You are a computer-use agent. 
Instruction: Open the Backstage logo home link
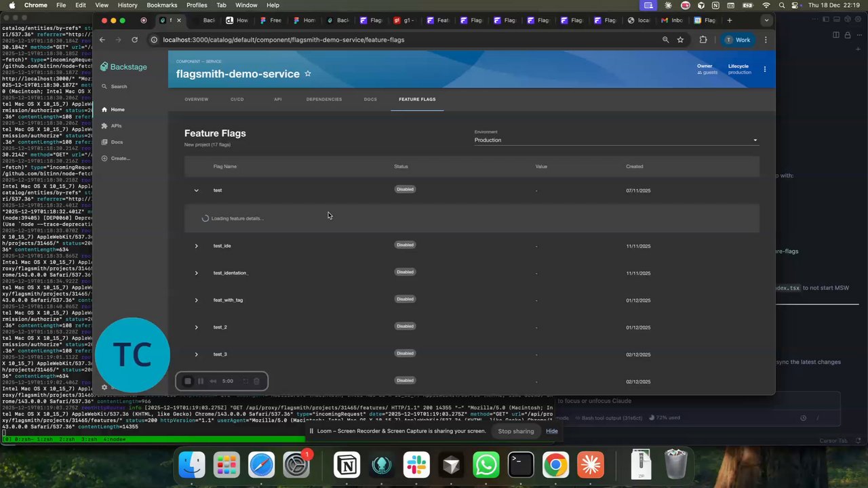(123, 66)
